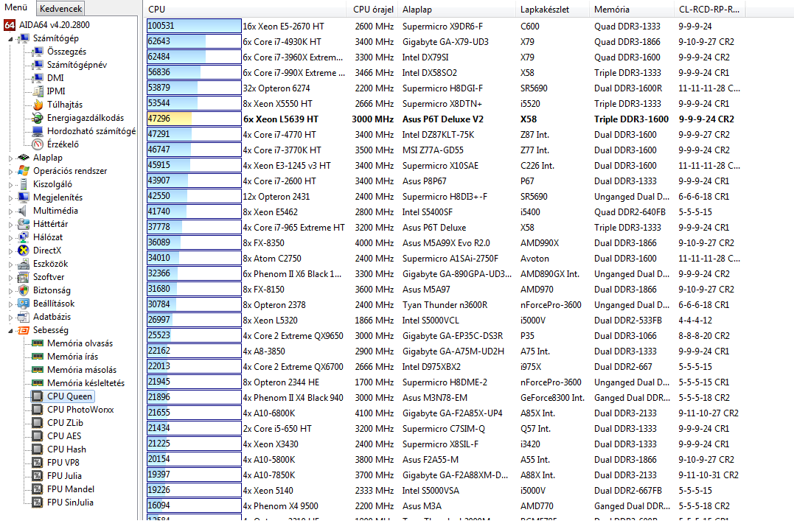The image size is (794, 532).
Task: Select the Számítógép computer icon
Action: pyautogui.click(x=24, y=38)
